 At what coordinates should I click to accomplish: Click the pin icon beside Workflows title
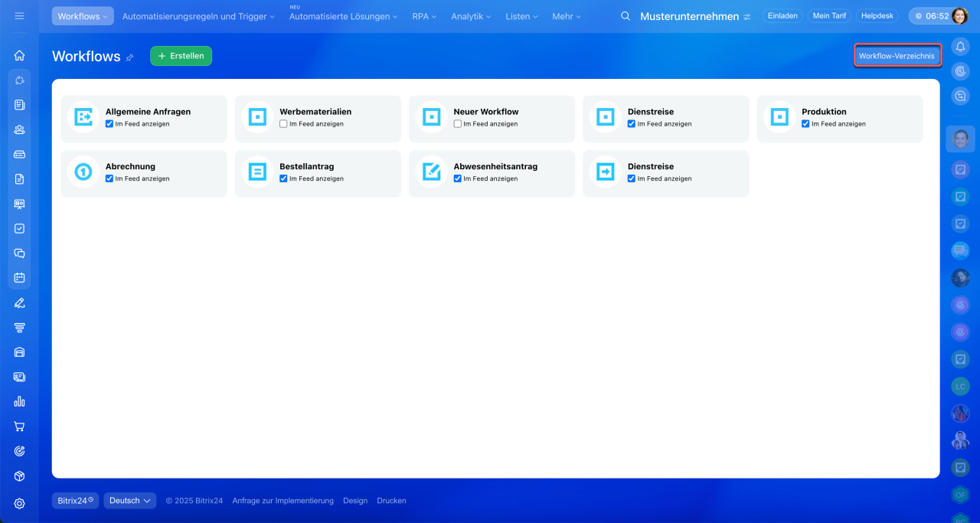coord(130,57)
